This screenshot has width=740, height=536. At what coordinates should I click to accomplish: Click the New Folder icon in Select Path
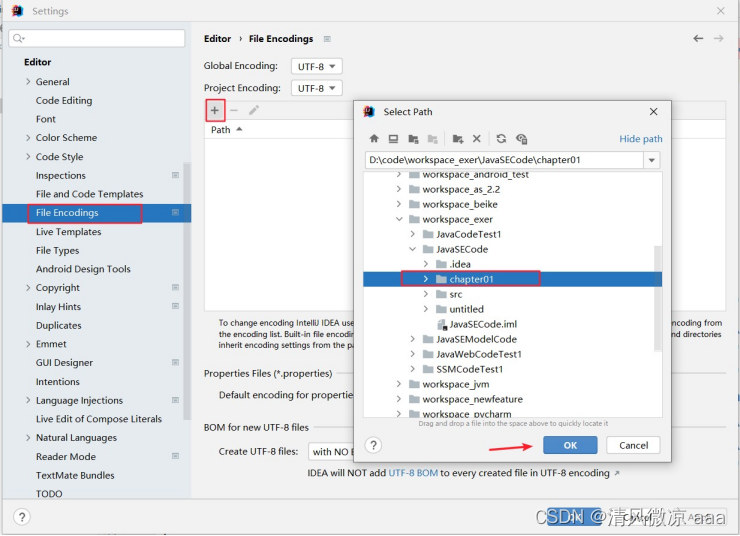457,138
